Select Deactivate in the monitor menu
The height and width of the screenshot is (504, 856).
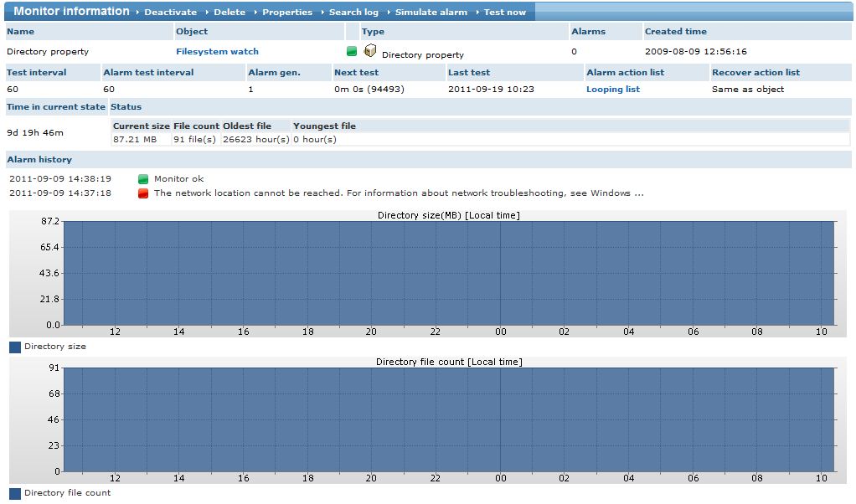(170, 13)
